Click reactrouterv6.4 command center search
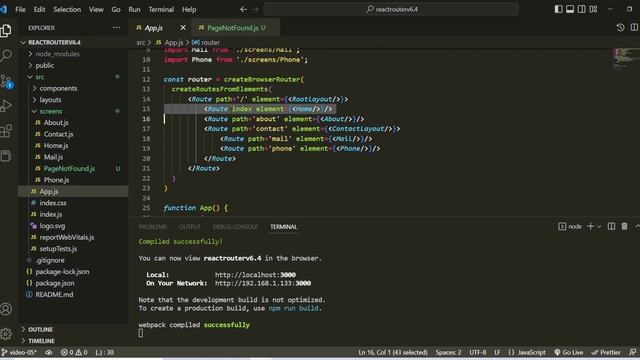 [x=391, y=9]
